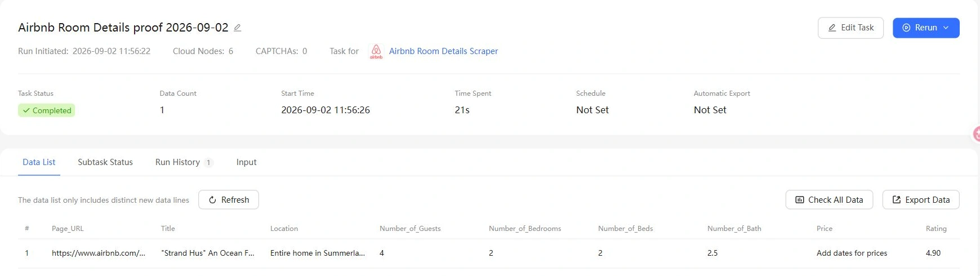Viewport: 980px width, 276px height.
Task: Click the CAPTCHAs: 0 text
Action: pos(281,51)
